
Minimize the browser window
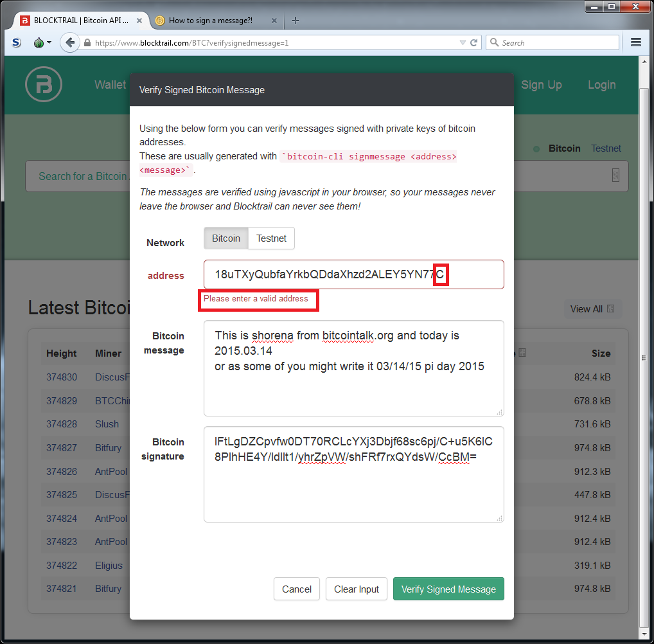coord(594,6)
